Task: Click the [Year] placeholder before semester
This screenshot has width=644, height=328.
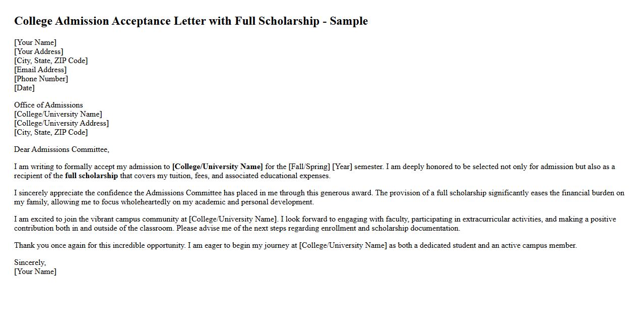Action: point(342,167)
